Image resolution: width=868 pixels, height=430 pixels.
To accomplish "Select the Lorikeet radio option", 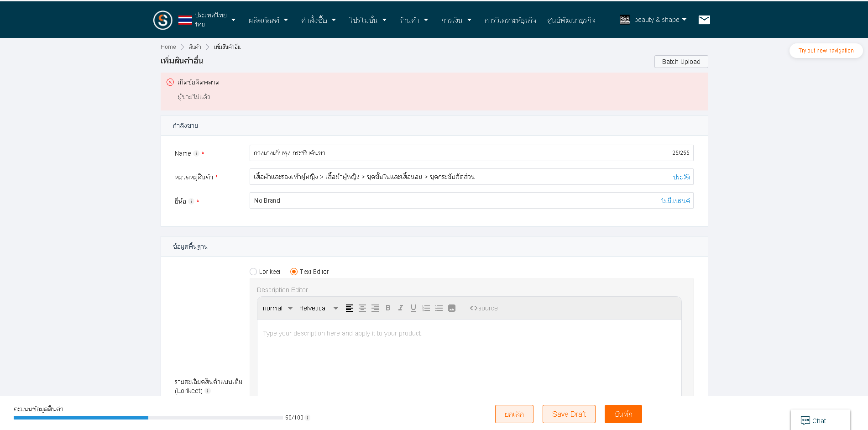I will coord(253,272).
